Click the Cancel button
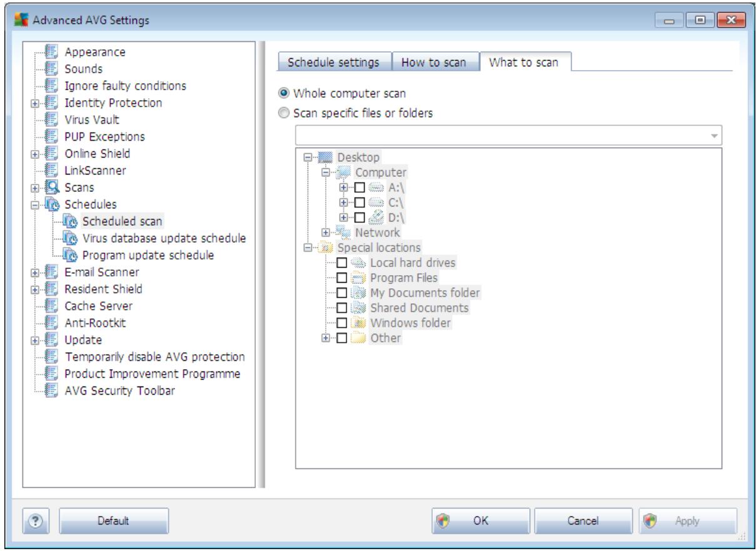The height and width of the screenshot is (551, 756). 583,520
